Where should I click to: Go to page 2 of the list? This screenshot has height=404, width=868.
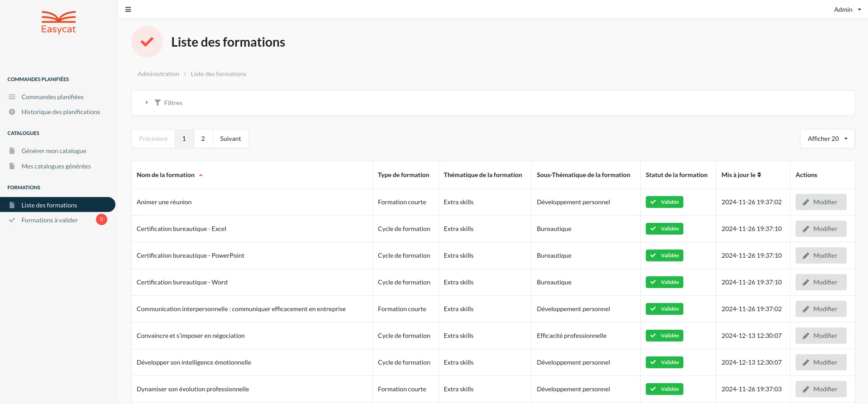(x=203, y=139)
